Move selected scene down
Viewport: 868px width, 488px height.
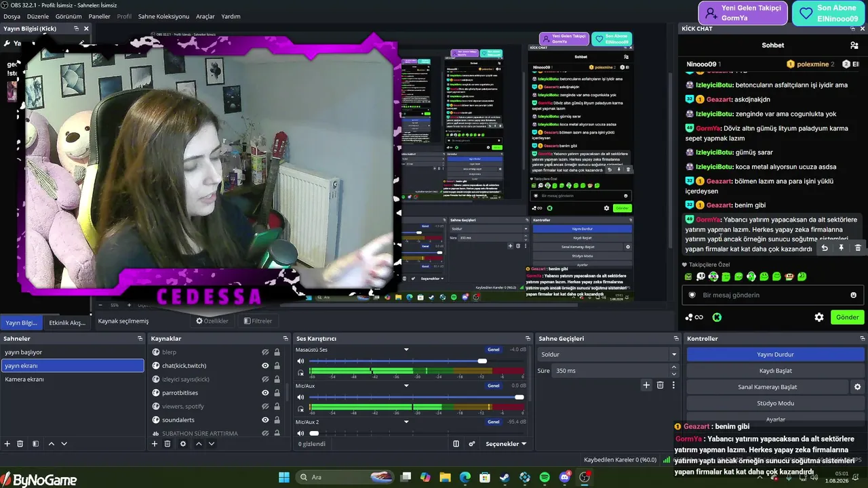pyautogui.click(x=64, y=444)
